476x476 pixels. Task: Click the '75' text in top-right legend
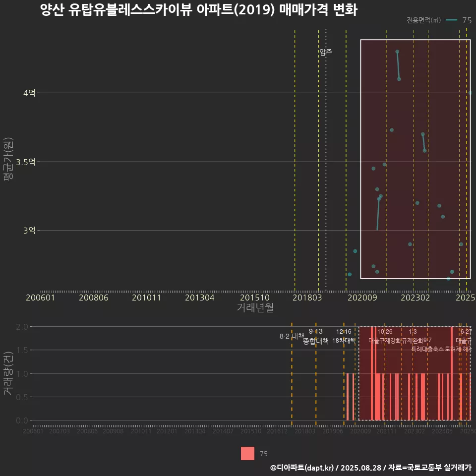467,20
